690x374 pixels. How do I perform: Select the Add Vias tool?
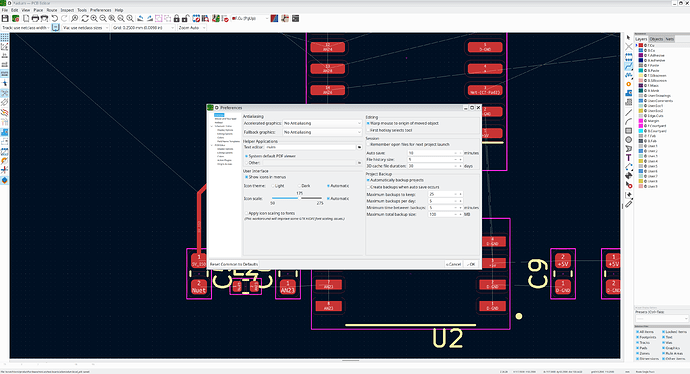pyautogui.click(x=628, y=84)
